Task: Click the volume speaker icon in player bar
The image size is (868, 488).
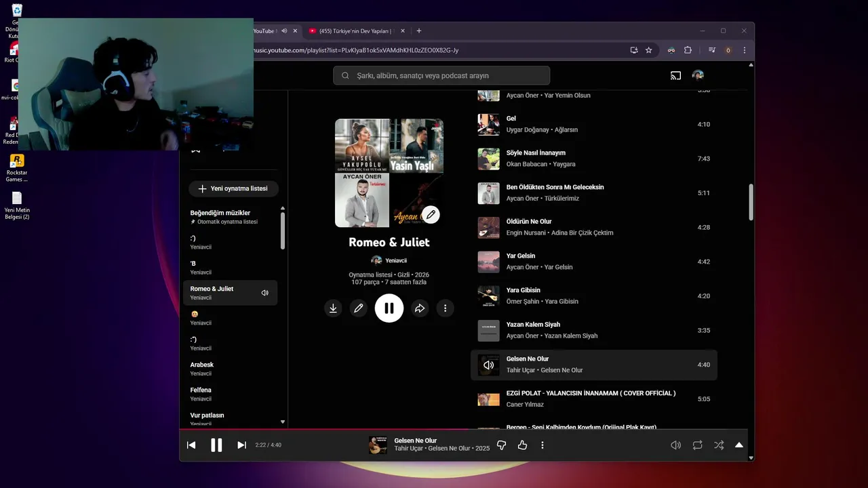Action: pos(675,445)
